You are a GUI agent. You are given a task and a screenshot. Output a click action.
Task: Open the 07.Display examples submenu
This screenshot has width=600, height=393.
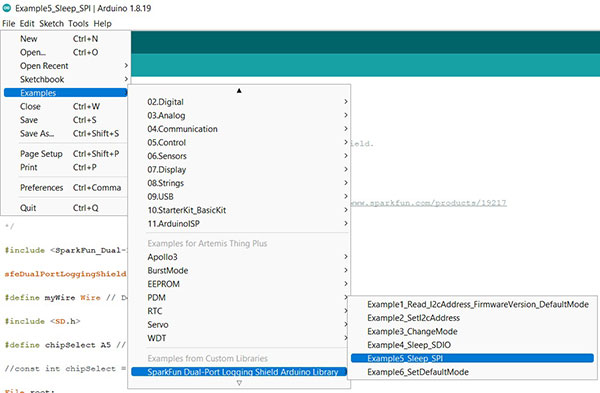239,170
